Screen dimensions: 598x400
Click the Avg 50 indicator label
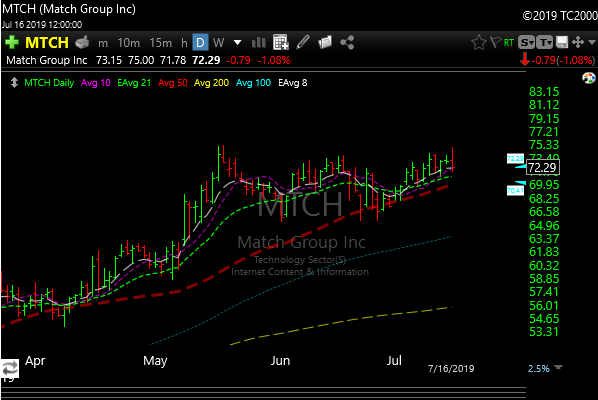[173, 83]
